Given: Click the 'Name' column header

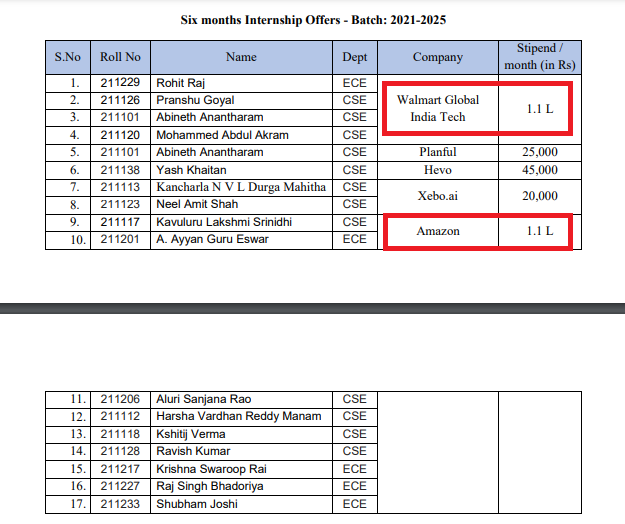Looking at the screenshot, I should coord(241,57).
